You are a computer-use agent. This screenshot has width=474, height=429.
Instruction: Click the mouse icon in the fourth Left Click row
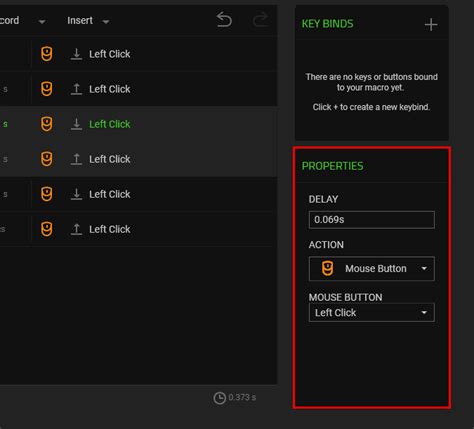(x=47, y=159)
